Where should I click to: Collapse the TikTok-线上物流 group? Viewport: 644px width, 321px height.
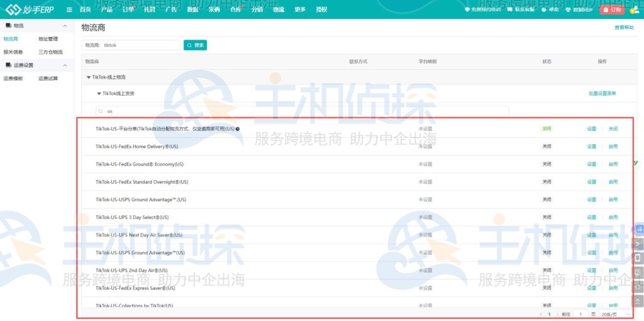coord(88,77)
